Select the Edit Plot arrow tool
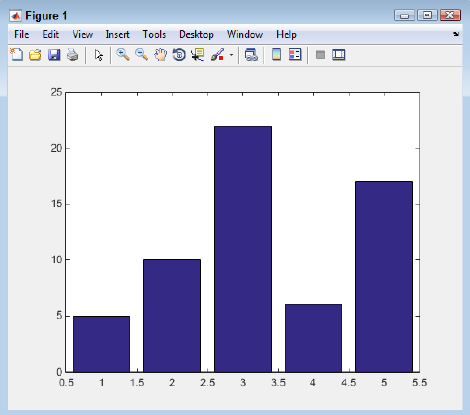This screenshot has width=470, height=415. (99, 55)
